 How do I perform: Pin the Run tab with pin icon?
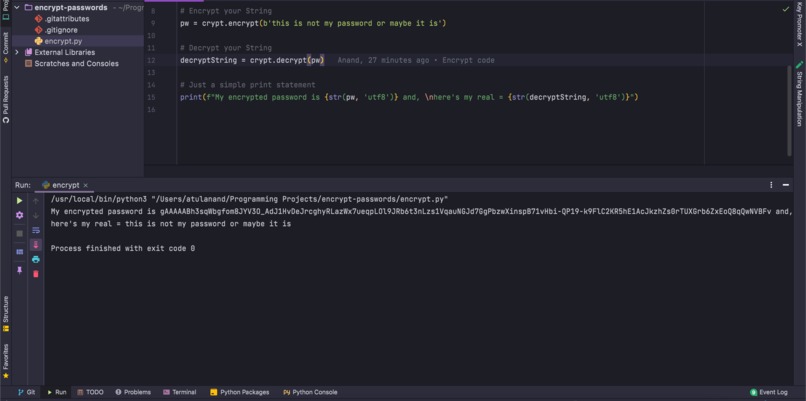pyautogui.click(x=20, y=270)
